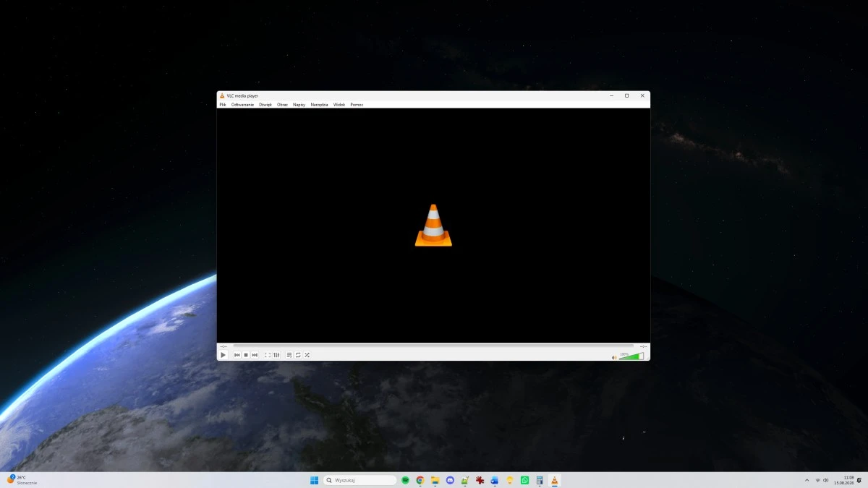Open WhatsApp from the taskbar
This screenshot has width=868, height=488.
coord(524,480)
